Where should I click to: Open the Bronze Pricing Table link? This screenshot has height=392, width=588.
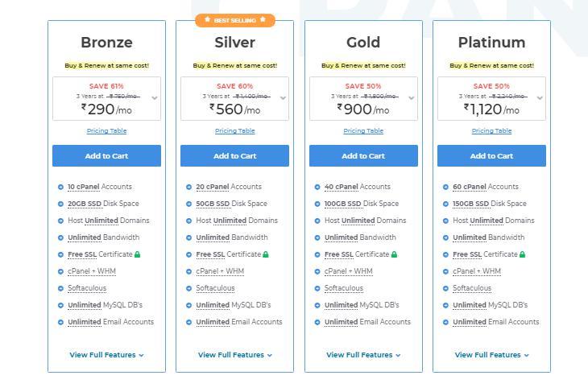pos(106,131)
